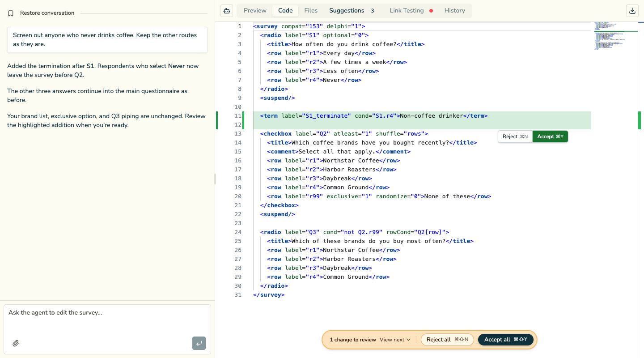Reject the highlighted change inline
This screenshot has width=644, height=358.
(515, 136)
